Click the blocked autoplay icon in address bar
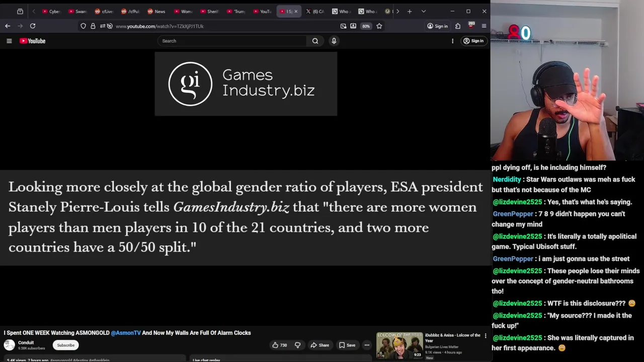Viewport: 644px width, 362px height. point(110,26)
